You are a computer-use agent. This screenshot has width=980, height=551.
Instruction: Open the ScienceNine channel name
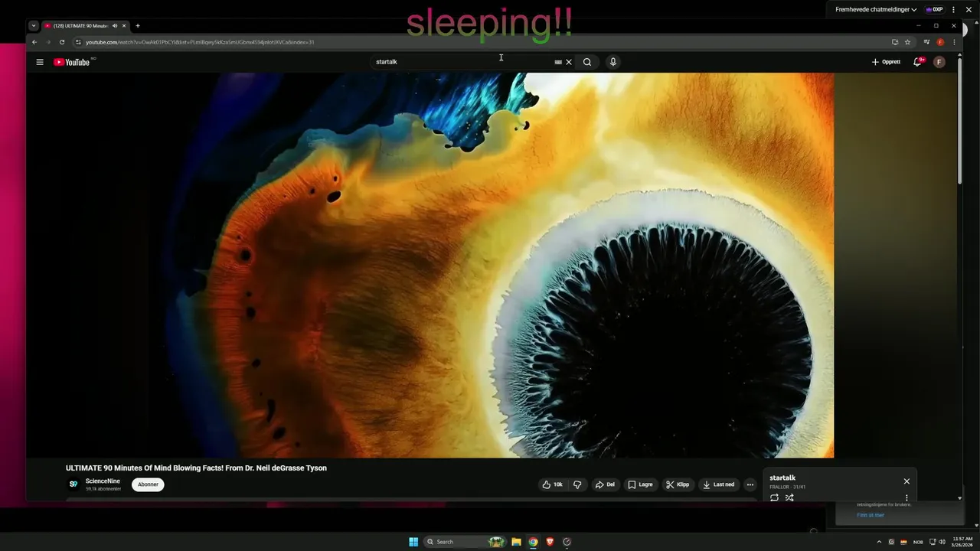[103, 481]
